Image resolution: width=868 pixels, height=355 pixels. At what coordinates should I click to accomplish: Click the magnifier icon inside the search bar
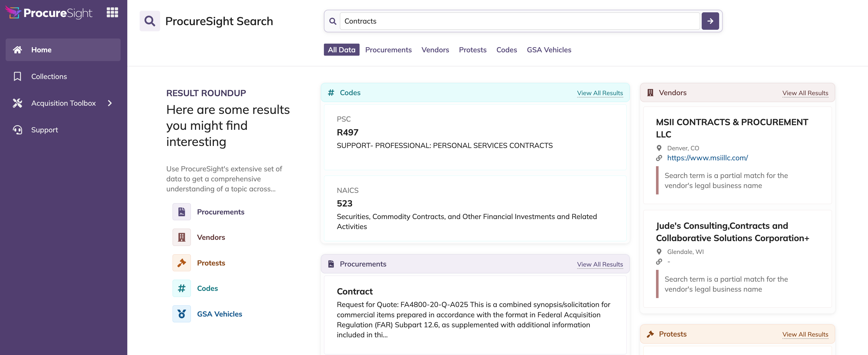[x=333, y=21]
